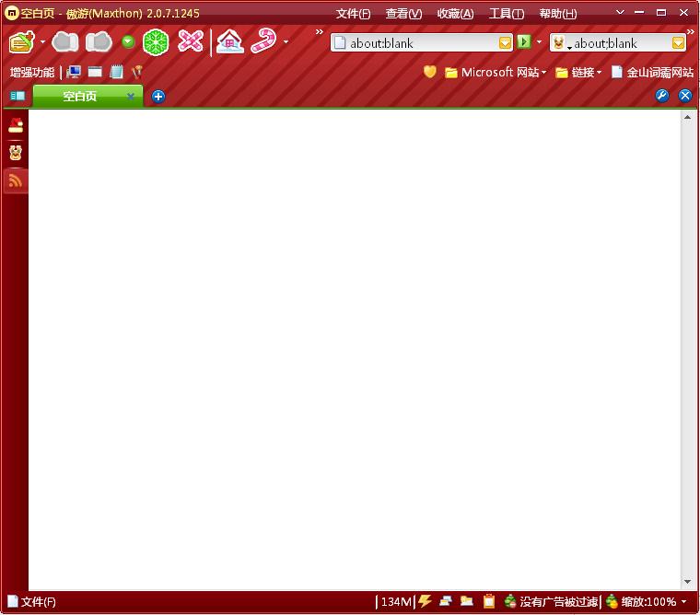The height and width of the screenshot is (615, 700).
Task: Click the vertical scrollbar down arrow
Action: pos(687,582)
